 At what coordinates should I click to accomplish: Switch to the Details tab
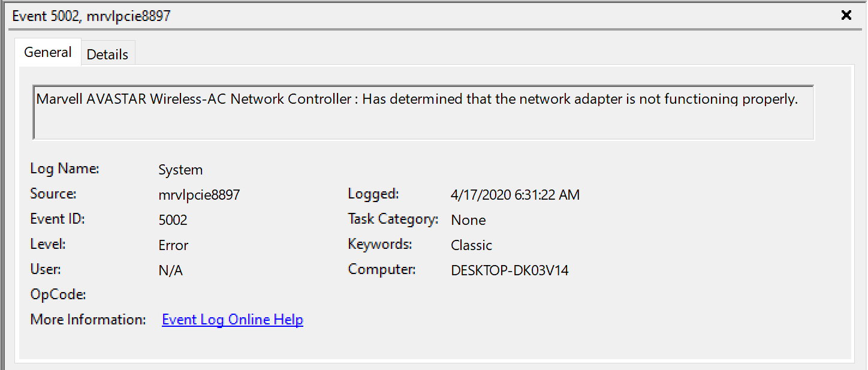(107, 54)
